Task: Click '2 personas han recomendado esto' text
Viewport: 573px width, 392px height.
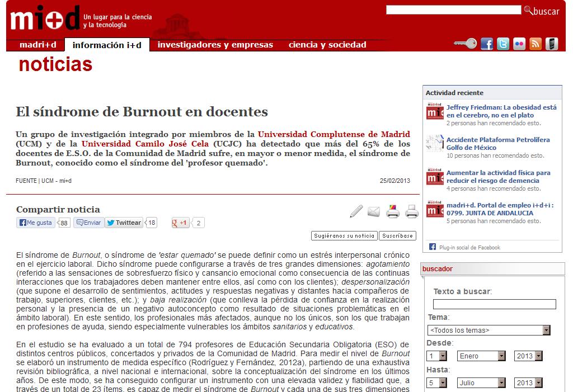Action: click(494, 123)
